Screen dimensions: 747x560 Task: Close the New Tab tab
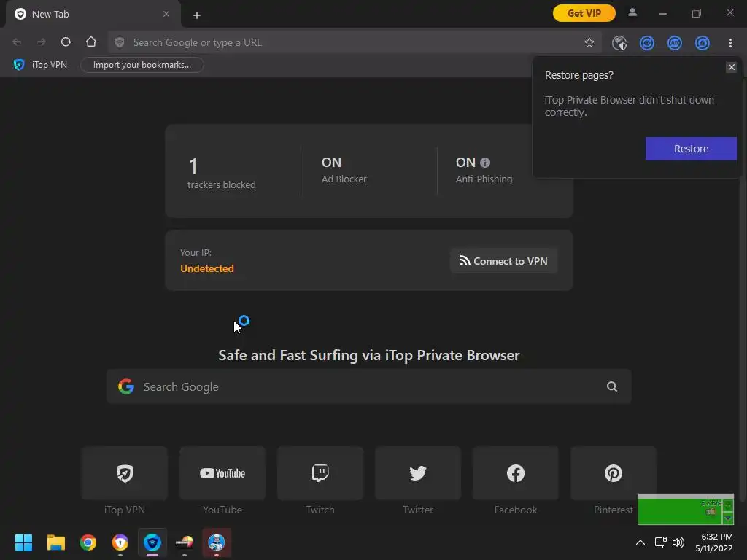tap(166, 15)
